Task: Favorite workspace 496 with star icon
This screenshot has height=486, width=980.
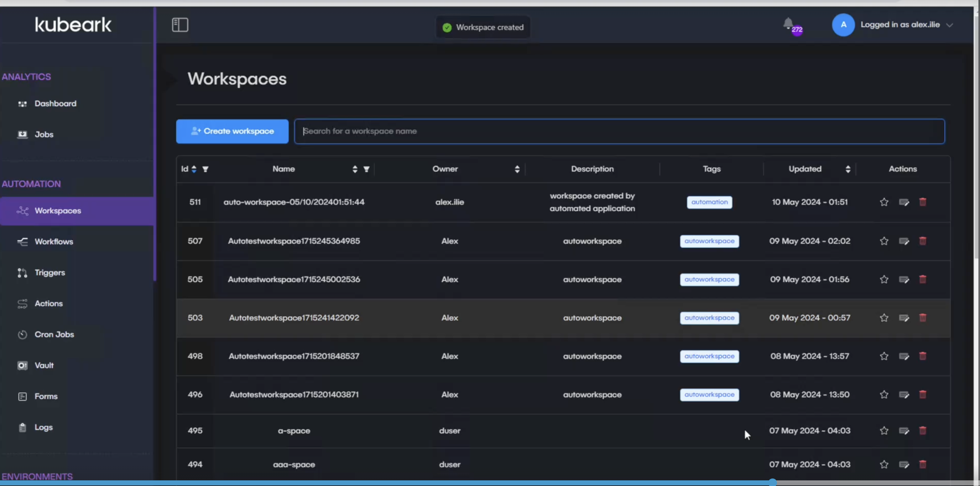Action: point(884,395)
